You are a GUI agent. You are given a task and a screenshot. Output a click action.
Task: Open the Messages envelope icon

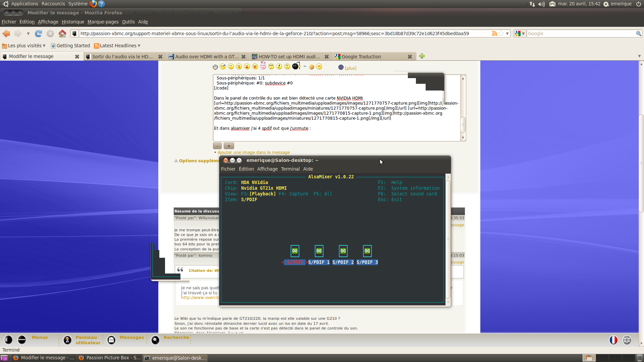click(x=111, y=340)
